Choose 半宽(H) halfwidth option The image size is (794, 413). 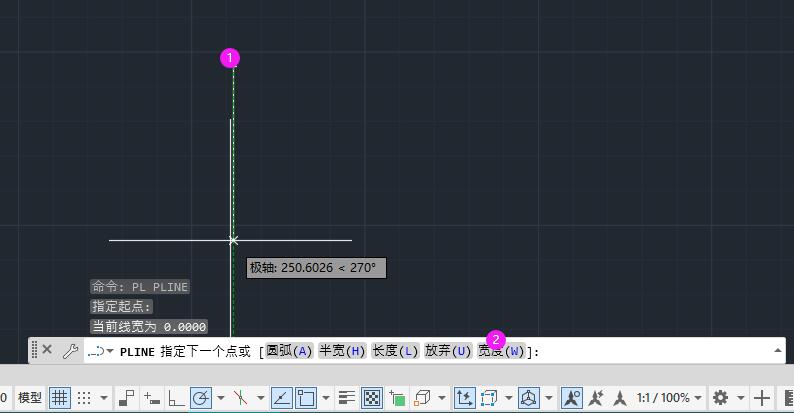[x=342, y=351]
